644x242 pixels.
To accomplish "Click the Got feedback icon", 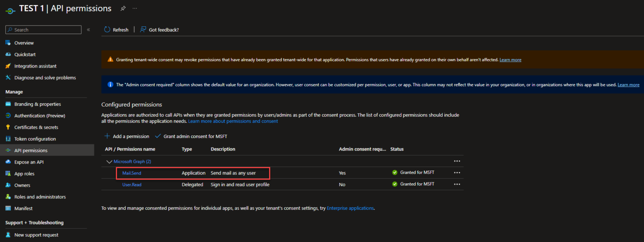I will [143, 30].
